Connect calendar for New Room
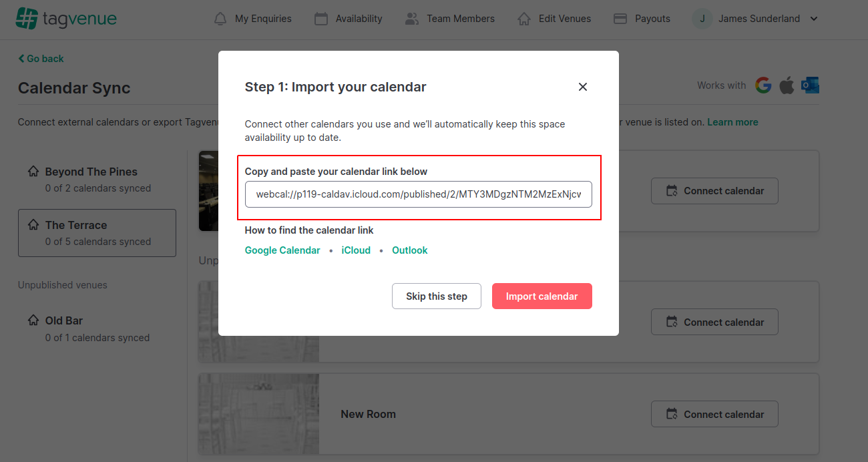Screen dimensions: 868x462 click(x=714, y=414)
